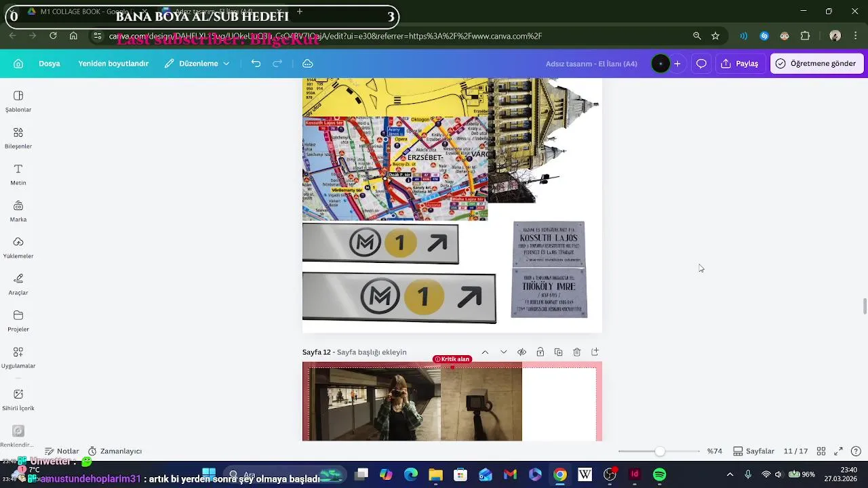
Task: Open File Explorer from the taskbar
Action: (435, 474)
